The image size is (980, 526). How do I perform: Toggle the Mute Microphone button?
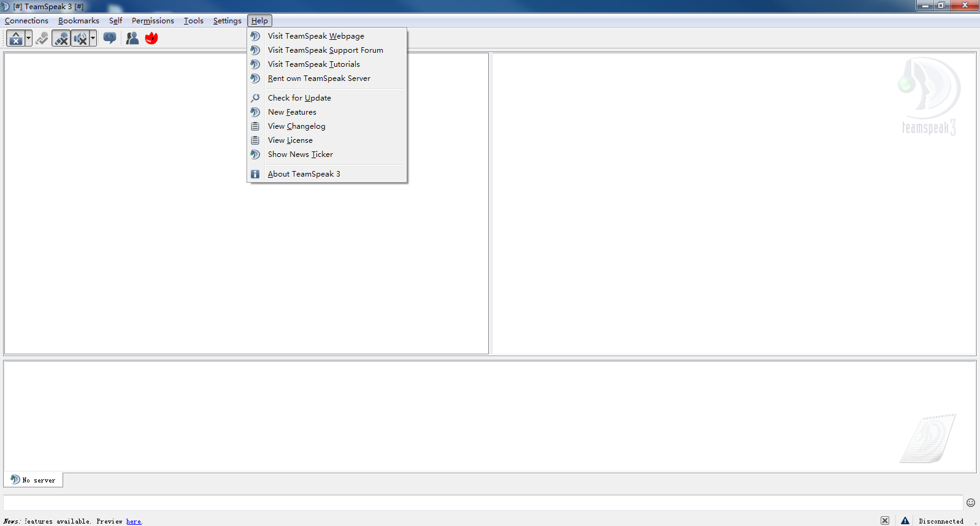click(61, 39)
